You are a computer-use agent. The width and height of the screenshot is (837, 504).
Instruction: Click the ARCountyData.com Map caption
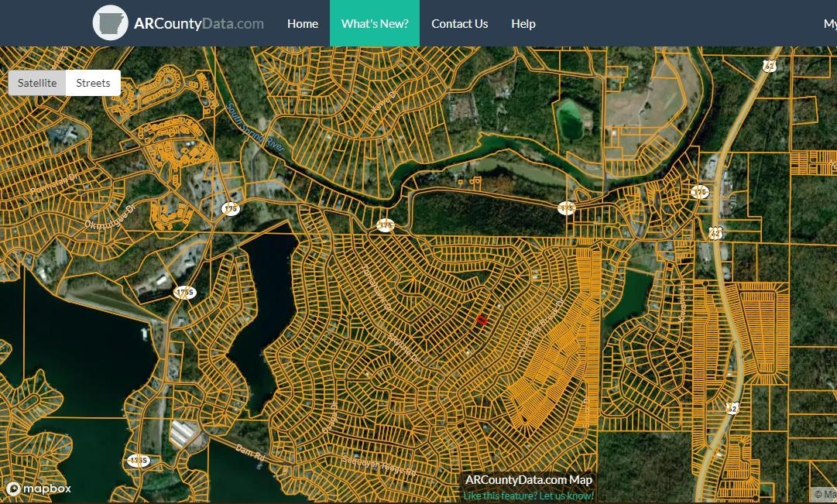[528, 480]
